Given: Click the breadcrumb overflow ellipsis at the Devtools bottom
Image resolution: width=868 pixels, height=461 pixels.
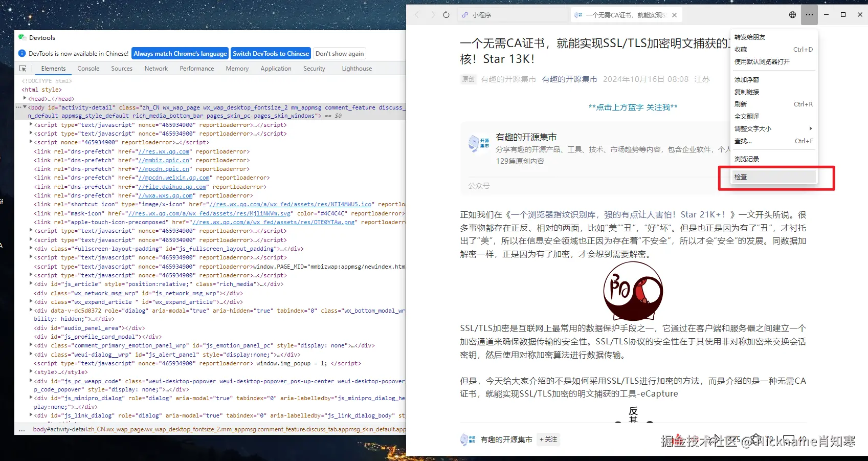Looking at the screenshot, I should click(22, 430).
